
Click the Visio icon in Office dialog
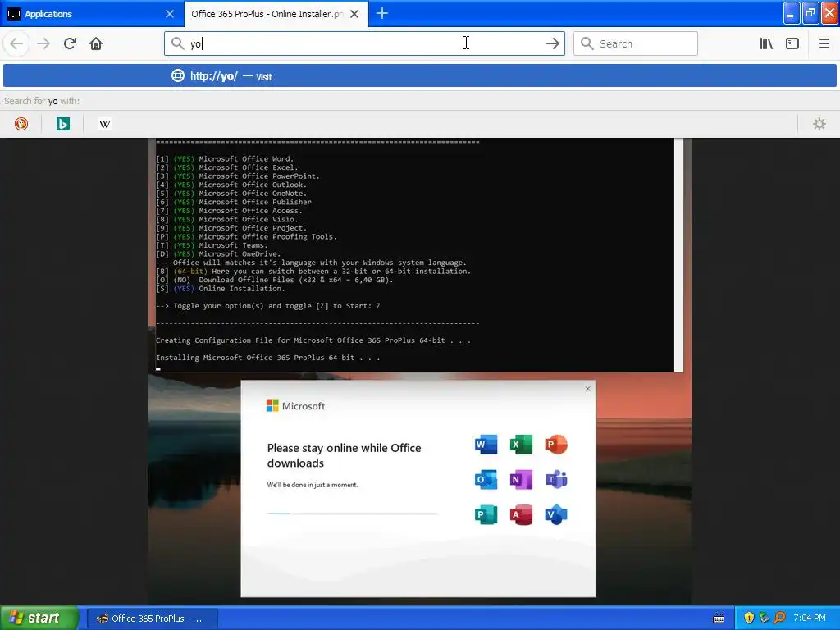[556, 515]
